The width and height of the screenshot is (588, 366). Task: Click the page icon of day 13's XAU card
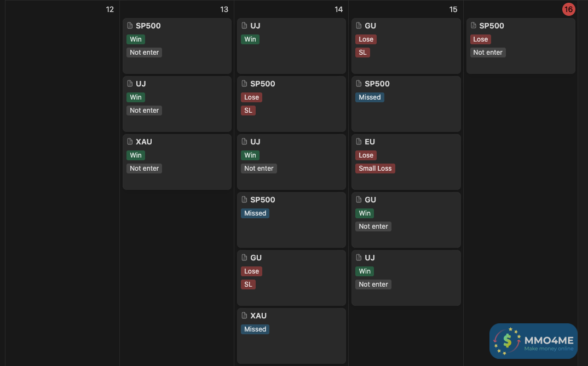tap(130, 142)
